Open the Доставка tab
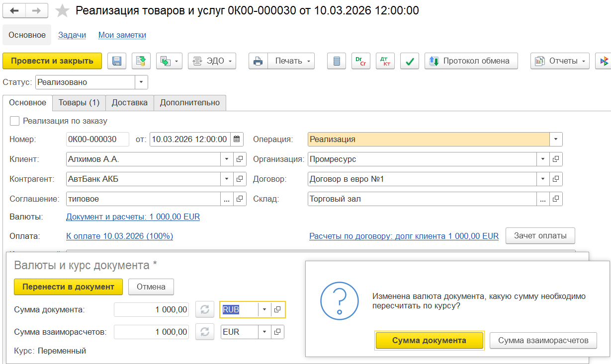611x364 pixels. click(130, 102)
